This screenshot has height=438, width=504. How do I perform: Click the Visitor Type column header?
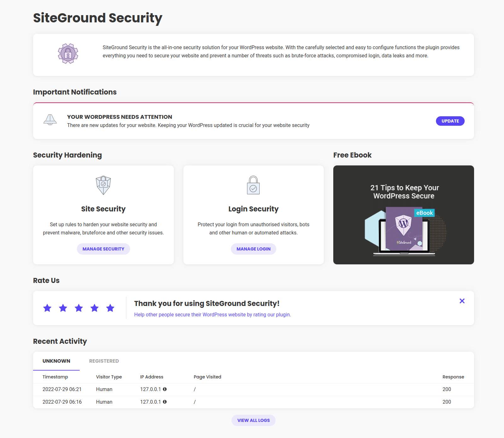[109, 377]
